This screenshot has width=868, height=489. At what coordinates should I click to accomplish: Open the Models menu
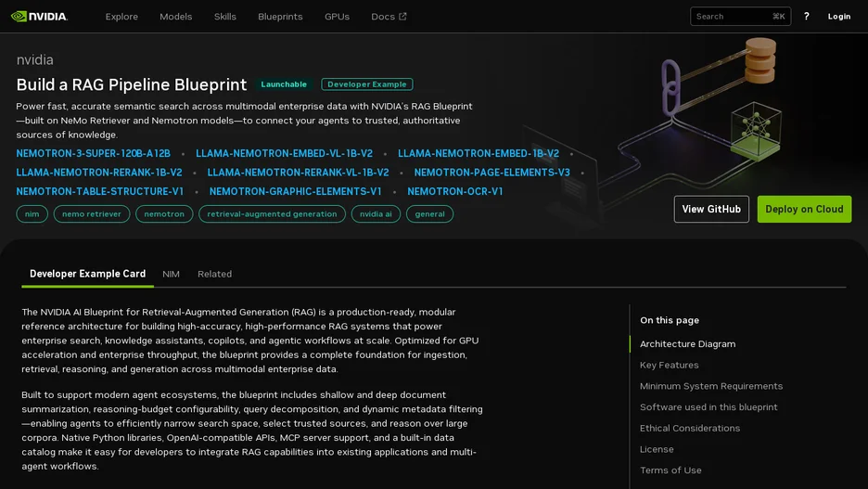point(176,17)
